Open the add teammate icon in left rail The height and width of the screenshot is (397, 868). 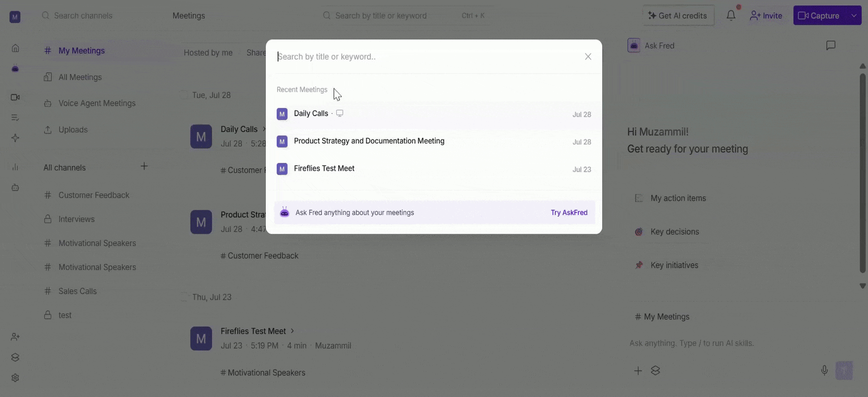pyautogui.click(x=15, y=337)
